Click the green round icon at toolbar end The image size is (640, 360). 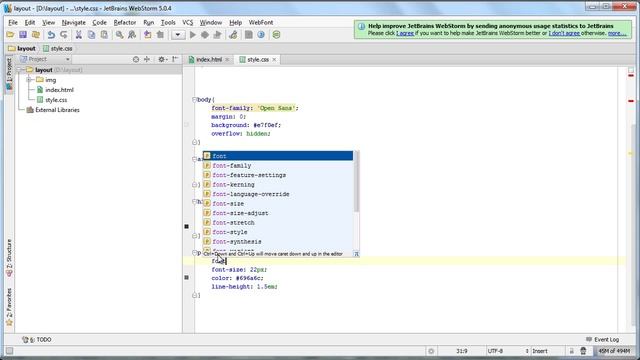(x=276, y=35)
